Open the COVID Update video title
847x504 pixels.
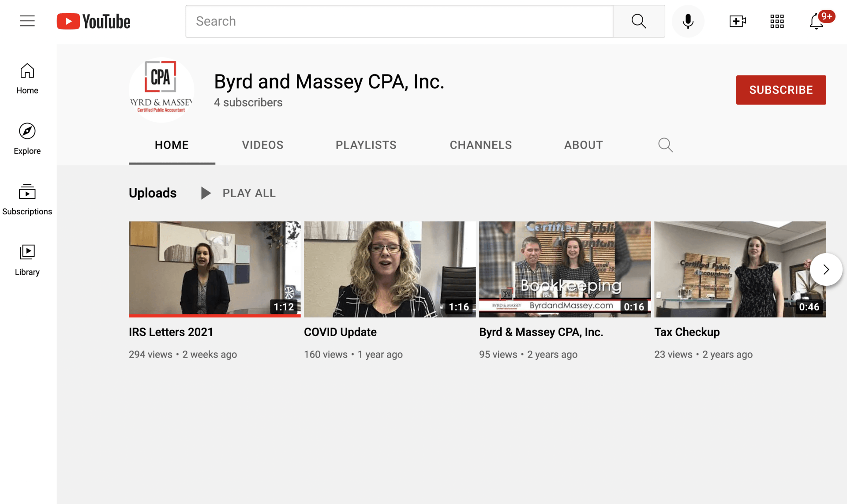coord(340,332)
